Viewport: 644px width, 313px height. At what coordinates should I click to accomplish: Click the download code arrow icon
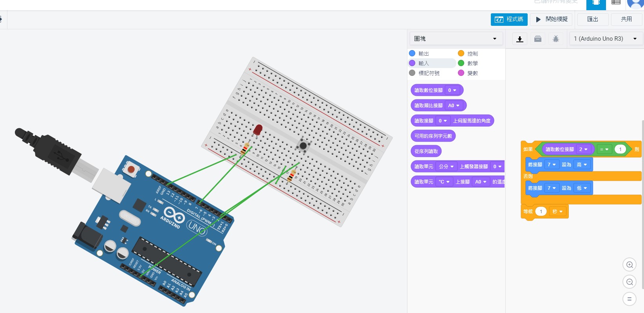520,39
